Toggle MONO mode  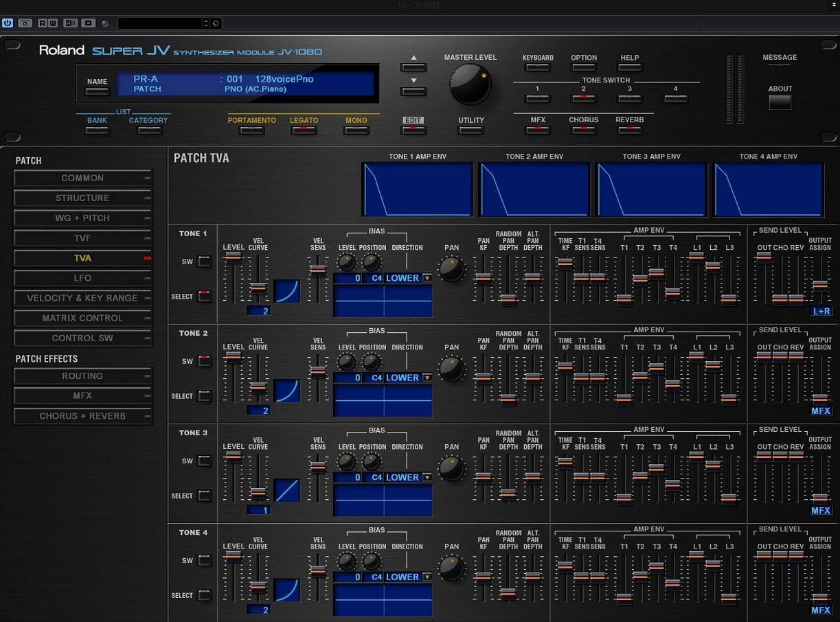point(356,130)
